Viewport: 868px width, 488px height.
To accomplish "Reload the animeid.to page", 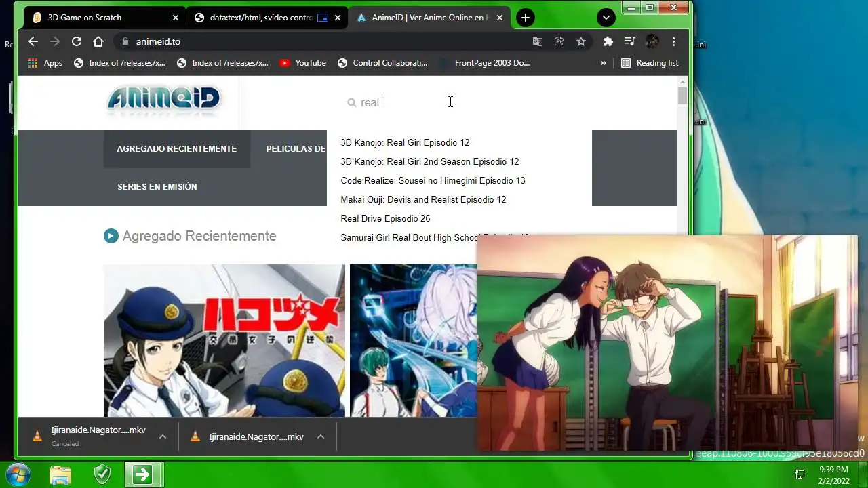I will coord(77,41).
